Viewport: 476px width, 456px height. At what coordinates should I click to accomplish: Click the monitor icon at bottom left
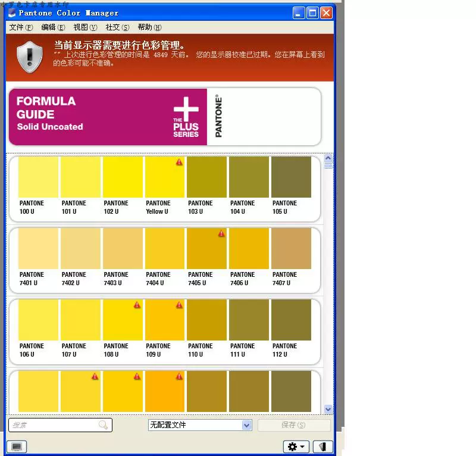17,446
